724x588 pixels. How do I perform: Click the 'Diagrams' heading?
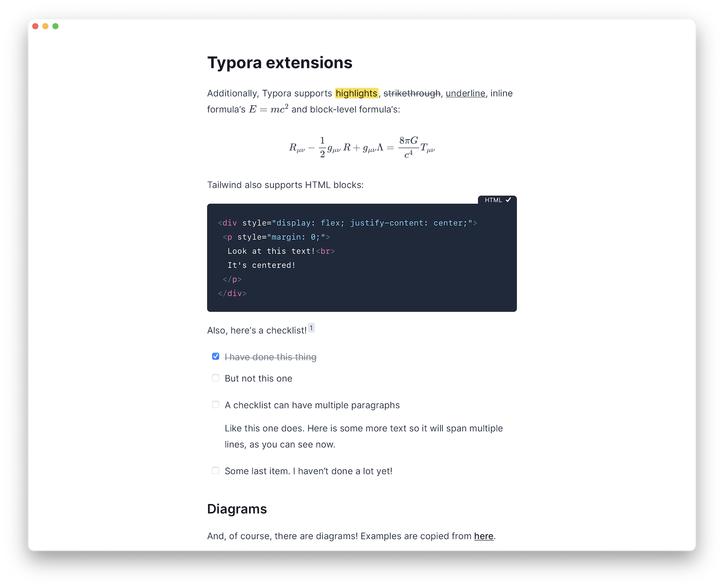[x=237, y=509]
